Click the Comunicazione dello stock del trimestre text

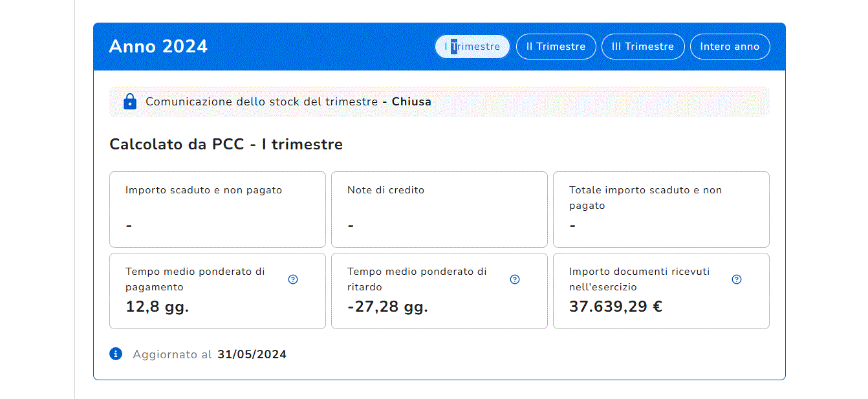click(261, 102)
